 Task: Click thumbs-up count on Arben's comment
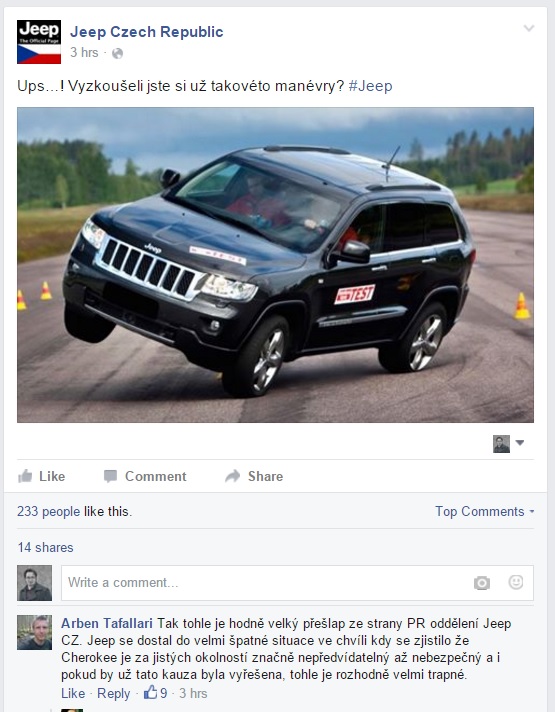click(x=156, y=693)
